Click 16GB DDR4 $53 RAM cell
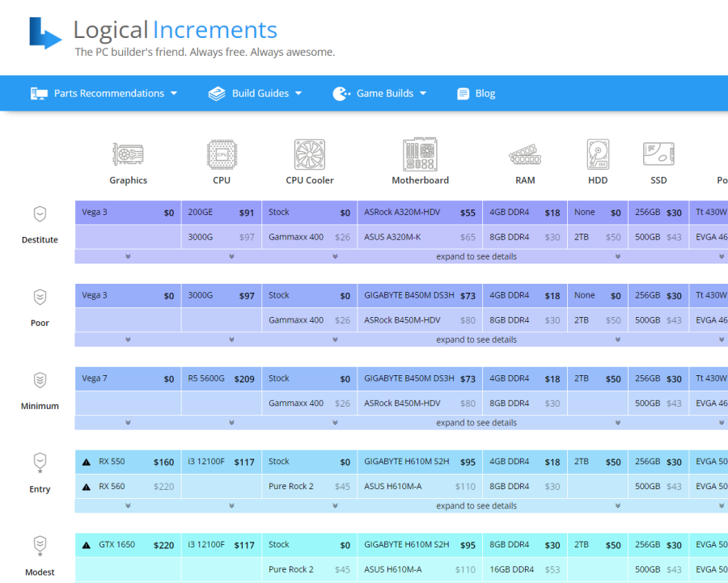 coord(525,569)
